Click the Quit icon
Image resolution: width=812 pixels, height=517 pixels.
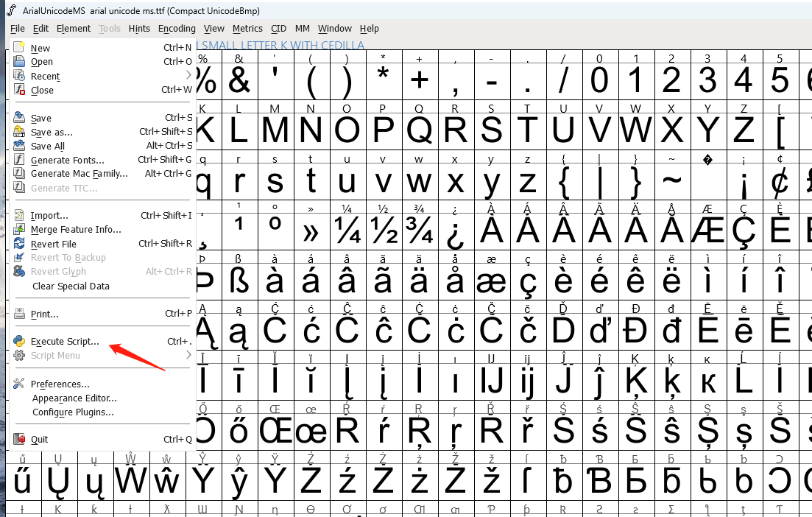pos(19,439)
